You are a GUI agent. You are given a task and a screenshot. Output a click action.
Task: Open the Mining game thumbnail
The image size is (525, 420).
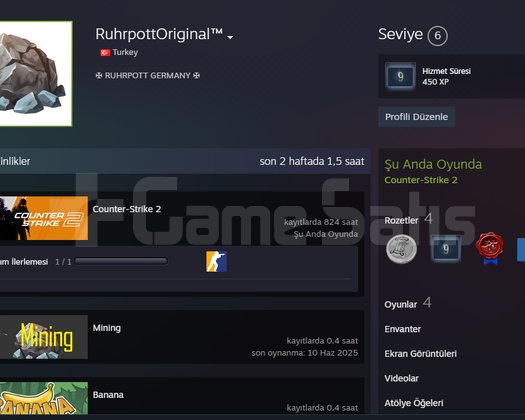click(44, 337)
